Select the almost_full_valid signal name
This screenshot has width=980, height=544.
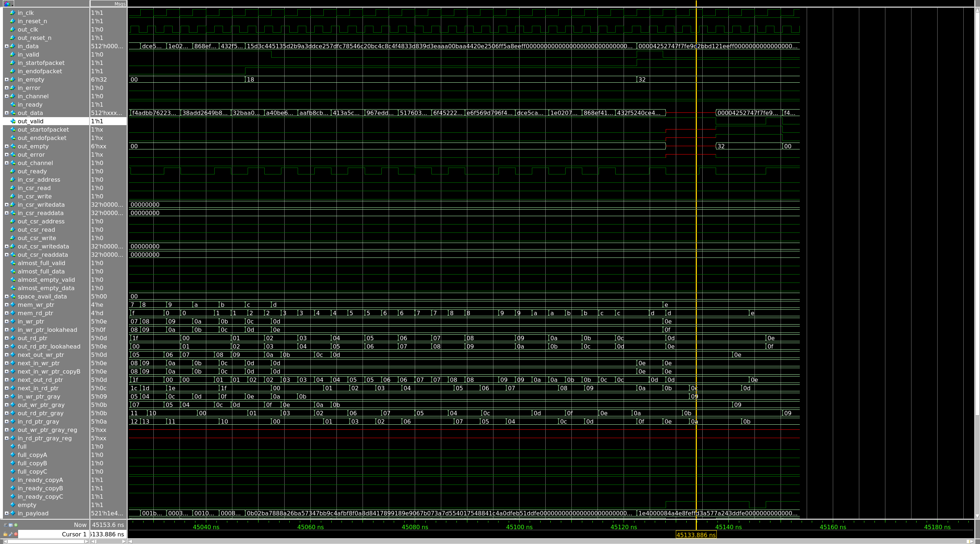(41, 263)
